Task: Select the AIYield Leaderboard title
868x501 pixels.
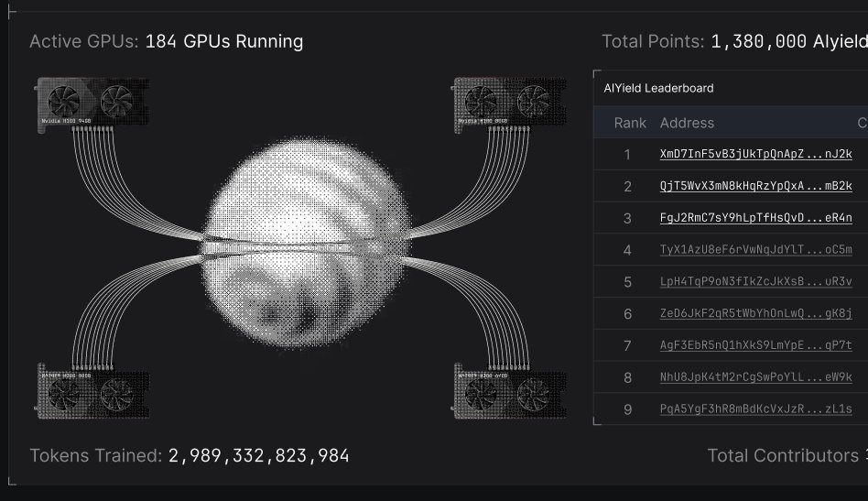Action: pos(658,88)
